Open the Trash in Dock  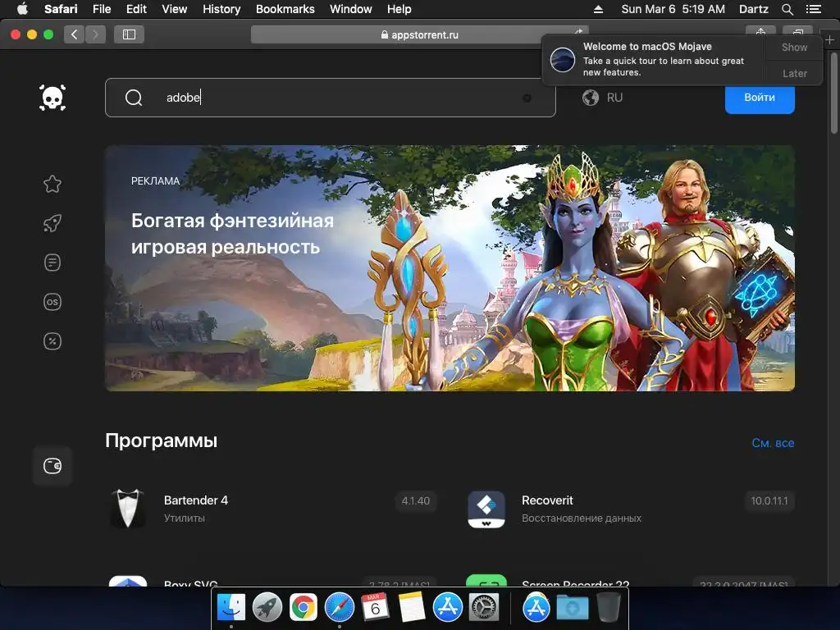click(608, 607)
